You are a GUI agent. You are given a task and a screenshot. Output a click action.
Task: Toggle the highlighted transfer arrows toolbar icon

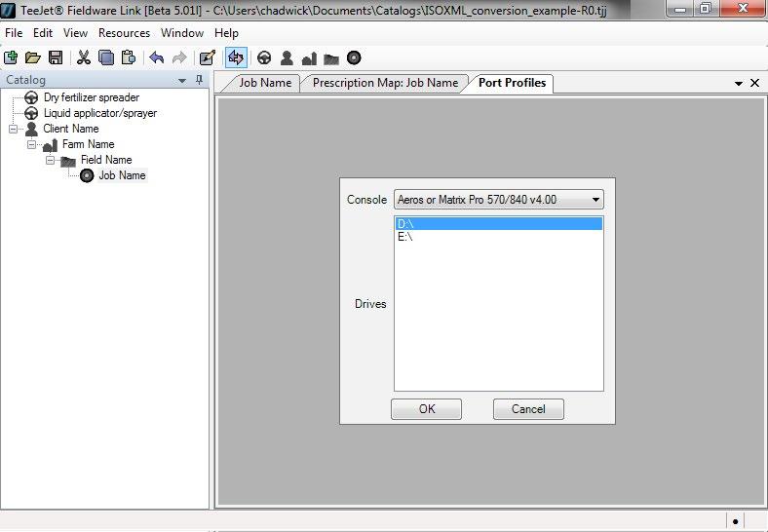[x=236, y=57]
